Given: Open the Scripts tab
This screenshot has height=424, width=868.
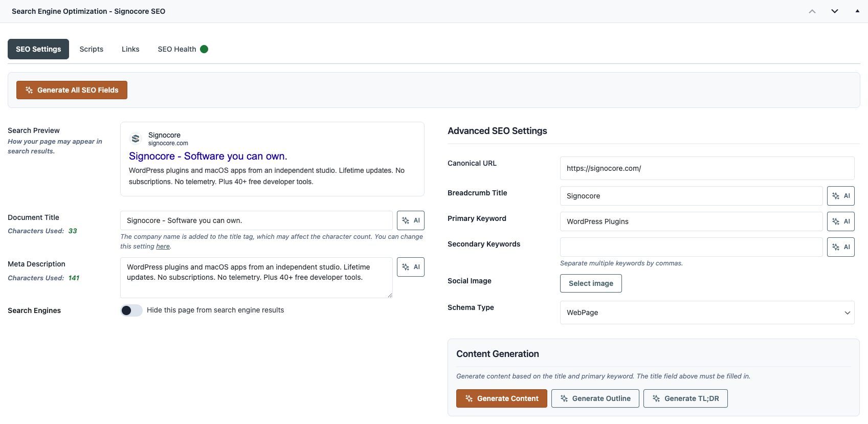Looking at the screenshot, I should click(92, 49).
